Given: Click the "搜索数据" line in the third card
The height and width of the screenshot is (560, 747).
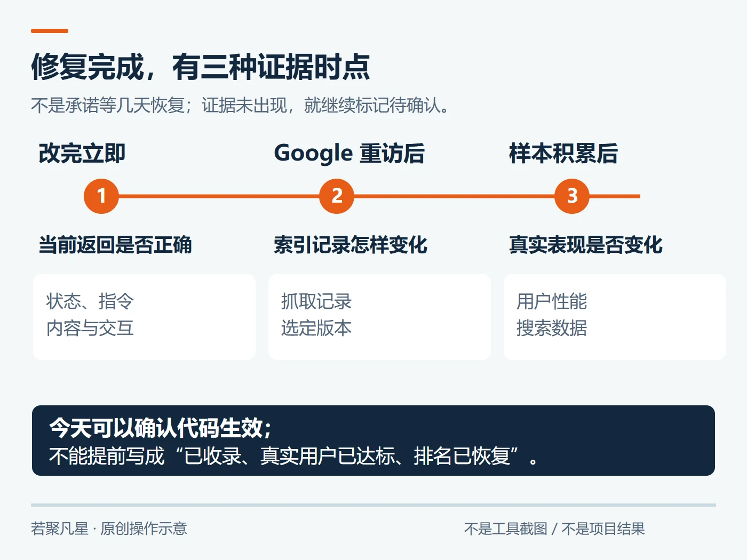Looking at the screenshot, I should point(552,328).
